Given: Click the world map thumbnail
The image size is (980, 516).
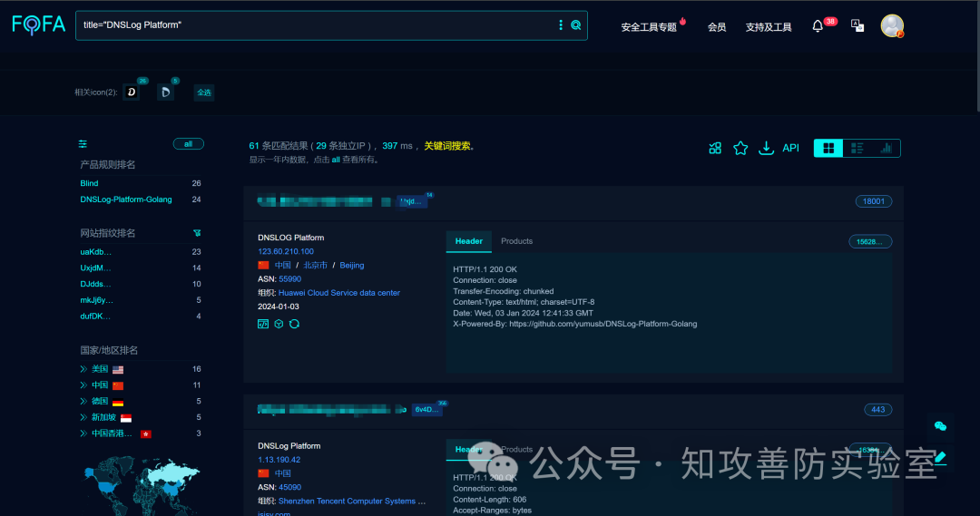Looking at the screenshot, I should [142, 485].
